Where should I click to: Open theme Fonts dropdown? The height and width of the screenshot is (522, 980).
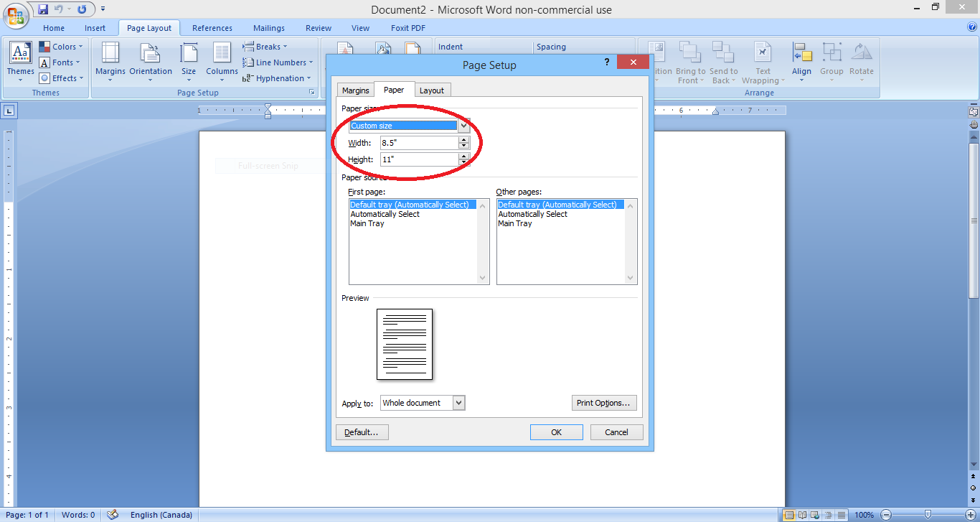click(60, 62)
